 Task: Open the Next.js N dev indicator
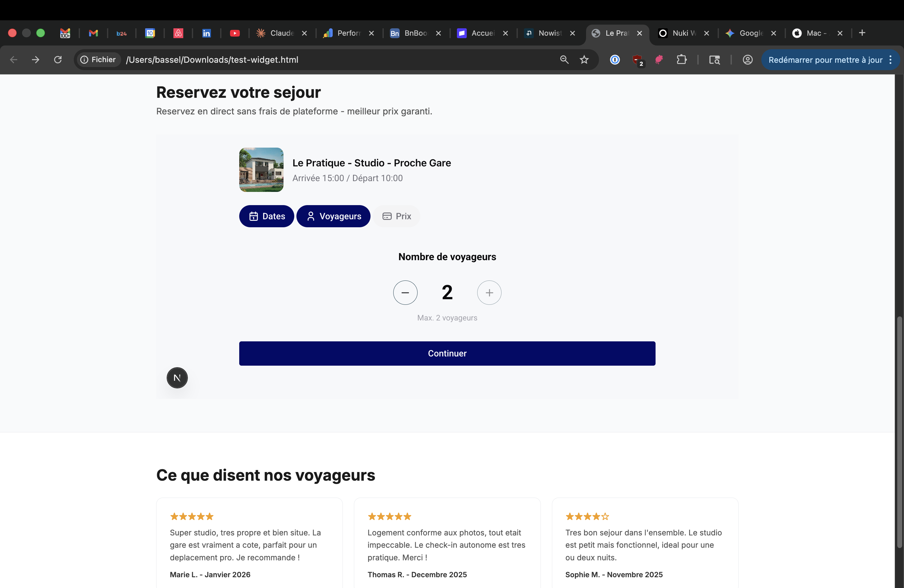[177, 378]
